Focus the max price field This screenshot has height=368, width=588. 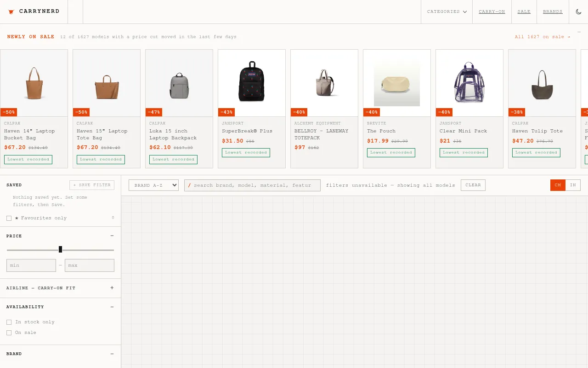tap(90, 265)
